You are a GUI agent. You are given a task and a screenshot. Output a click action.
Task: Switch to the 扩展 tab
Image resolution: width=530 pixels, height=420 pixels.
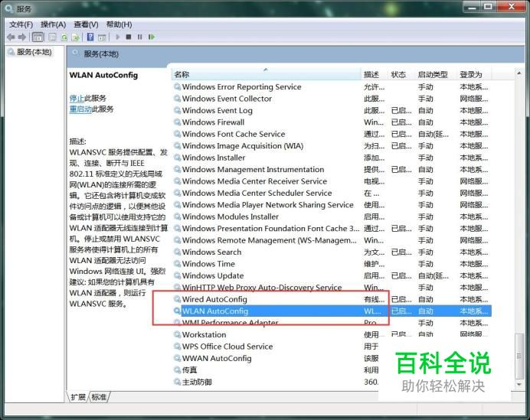78,397
